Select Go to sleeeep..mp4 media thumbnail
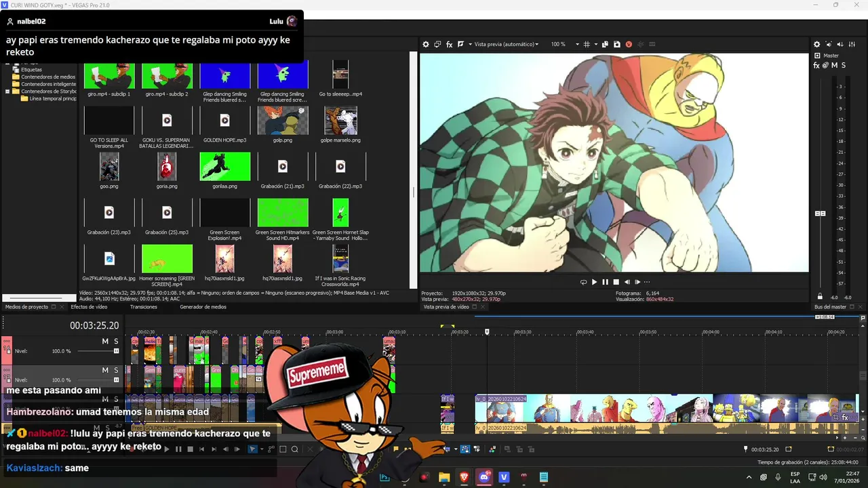868x488 pixels. point(340,75)
